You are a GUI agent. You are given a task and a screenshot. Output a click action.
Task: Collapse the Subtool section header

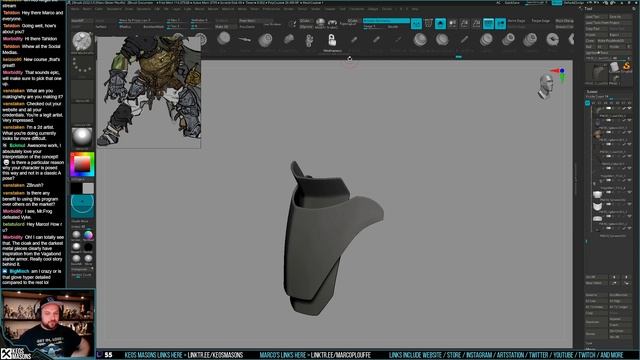coord(592,91)
